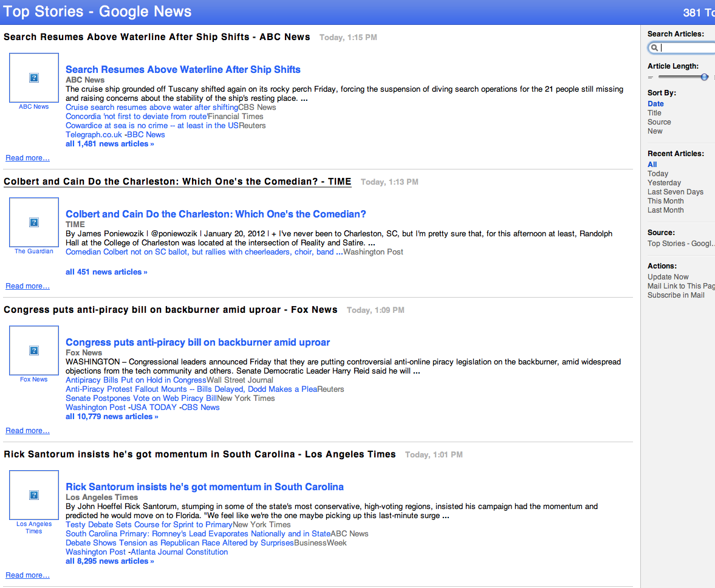Open the Atlanta Journal Constitution link
This screenshot has height=588, width=715.
(179, 552)
